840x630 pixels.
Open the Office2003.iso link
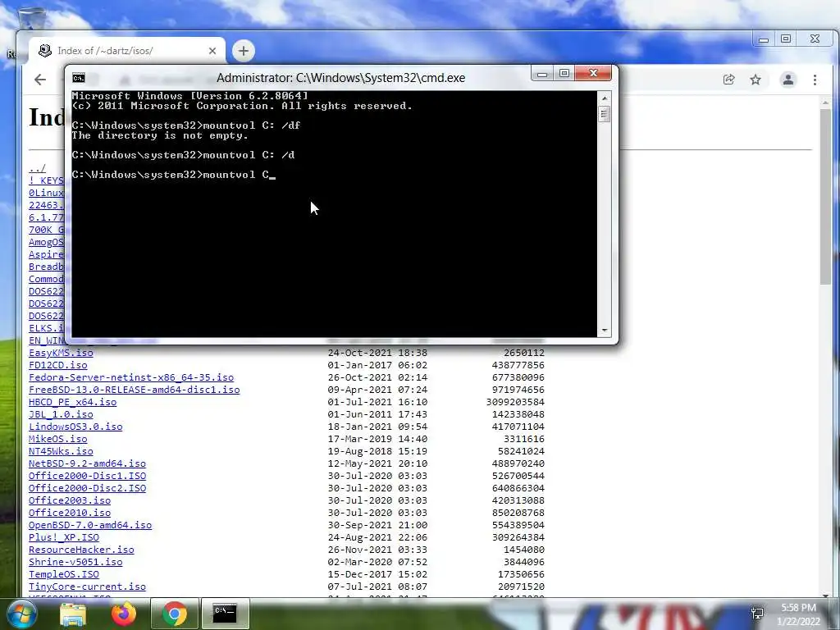[70, 501]
